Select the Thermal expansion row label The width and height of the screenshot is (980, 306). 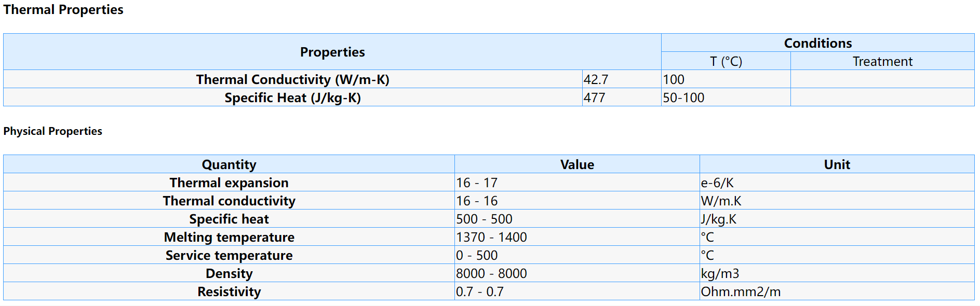coord(229,183)
